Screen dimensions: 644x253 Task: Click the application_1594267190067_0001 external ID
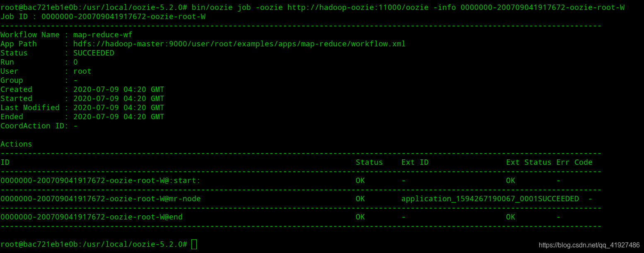[x=470, y=199]
